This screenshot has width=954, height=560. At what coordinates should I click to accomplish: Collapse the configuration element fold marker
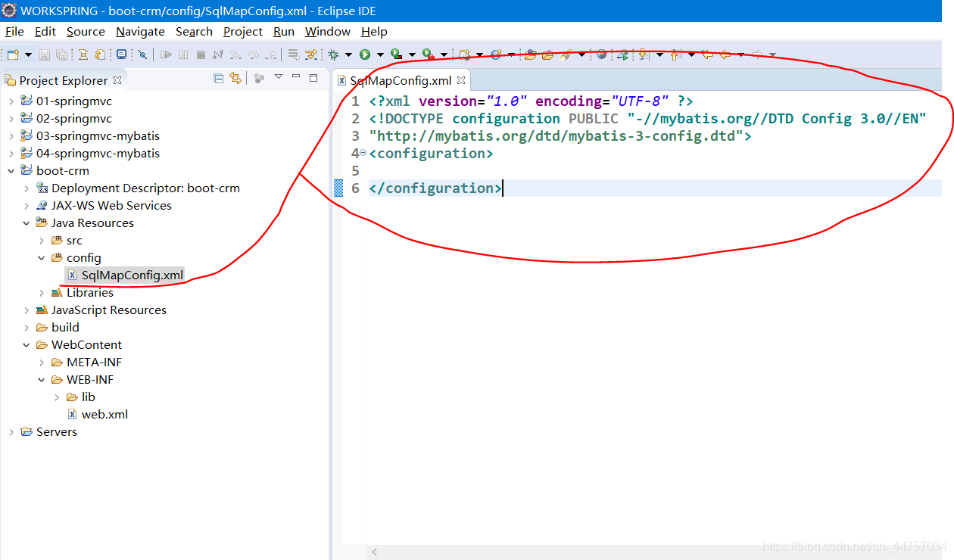(x=363, y=153)
